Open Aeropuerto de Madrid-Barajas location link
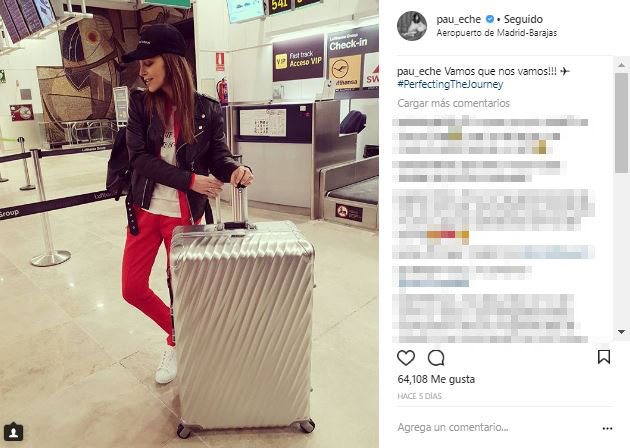 click(x=497, y=33)
